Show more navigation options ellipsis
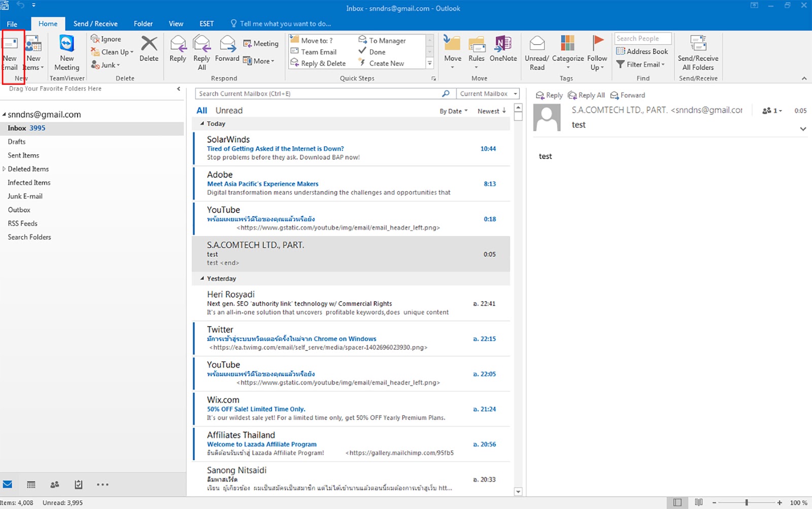 click(103, 485)
